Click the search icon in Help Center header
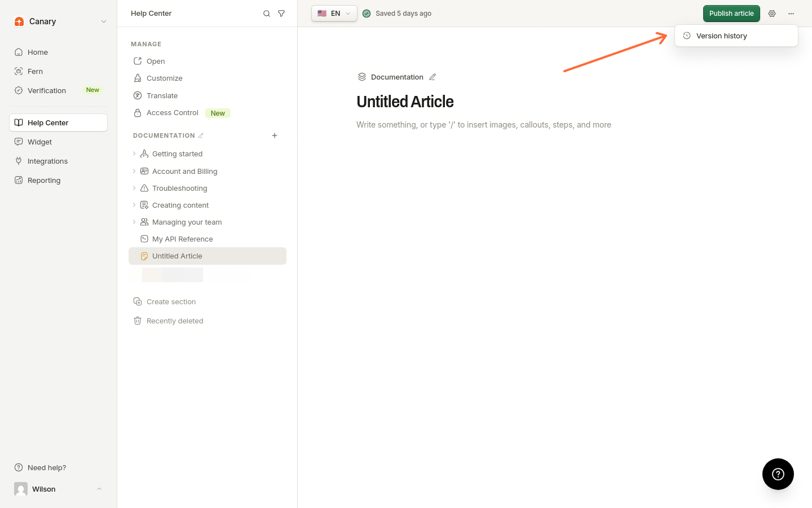 click(x=267, y=14)
